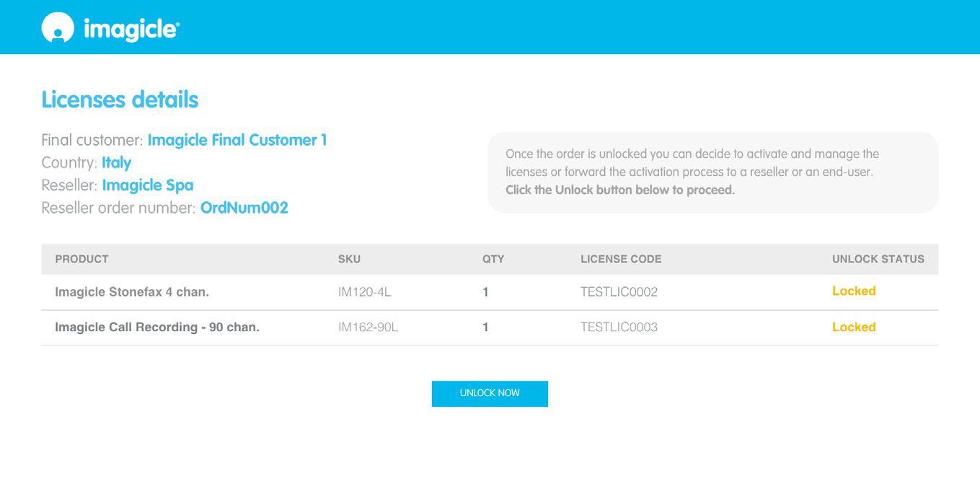
Task: Click the Unlock Status column header
Action: 878,259
